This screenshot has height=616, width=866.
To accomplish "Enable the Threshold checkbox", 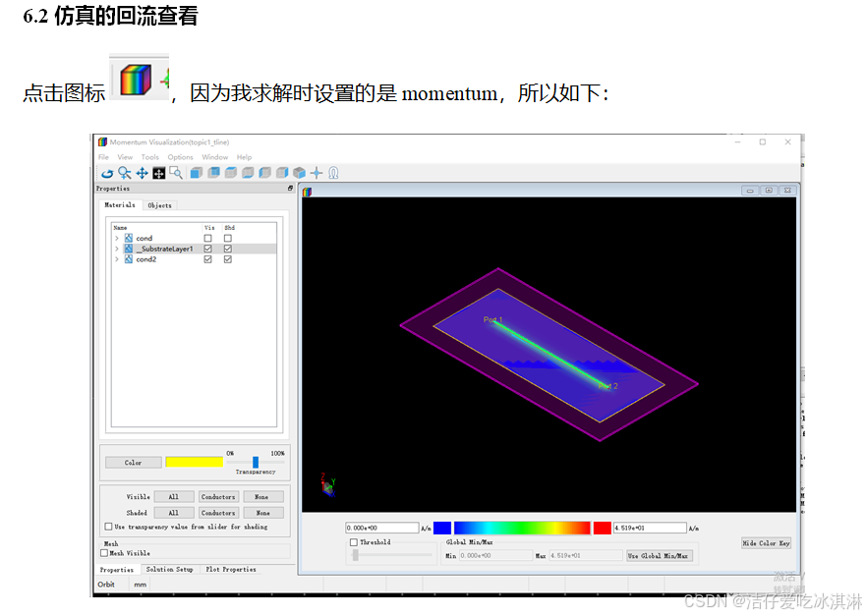I will tap(352, 541).
